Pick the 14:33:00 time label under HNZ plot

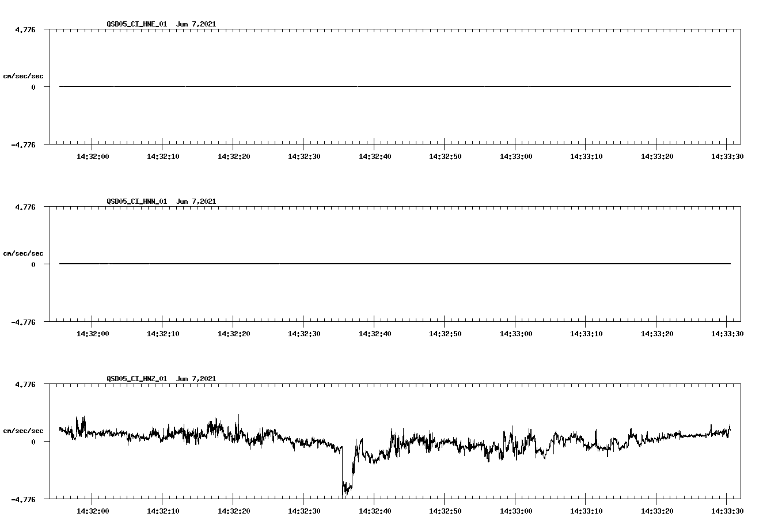coord(516,511)
